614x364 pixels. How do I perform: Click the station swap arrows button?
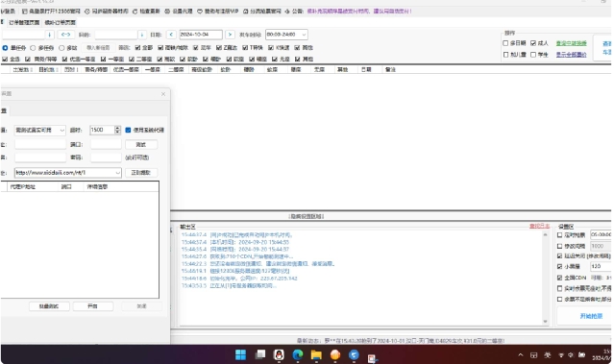[65, 35]
